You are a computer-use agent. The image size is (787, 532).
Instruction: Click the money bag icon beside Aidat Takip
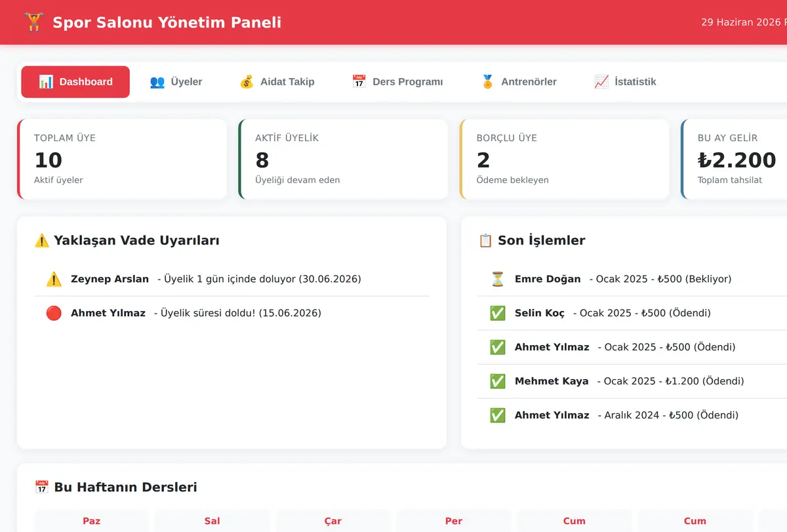[x=247, y=82]
